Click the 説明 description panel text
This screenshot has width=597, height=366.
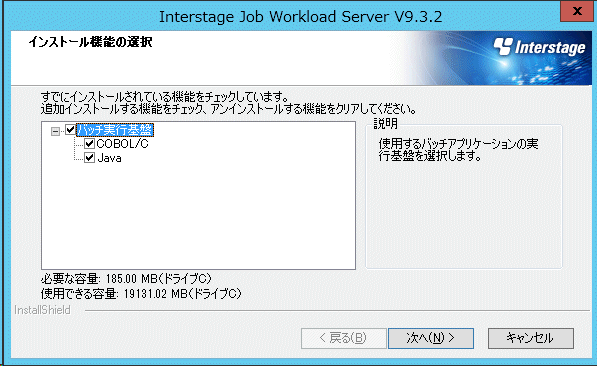coord(458,150)
